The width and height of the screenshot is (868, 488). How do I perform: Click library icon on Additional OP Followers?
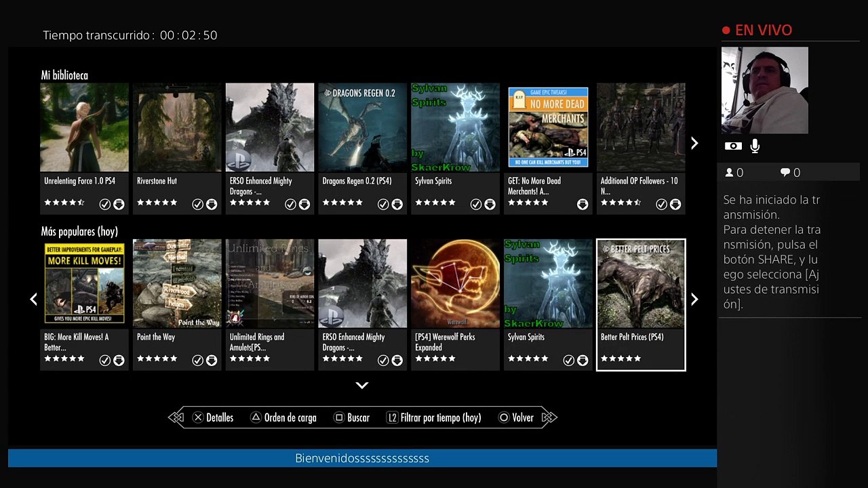(675, 204)
